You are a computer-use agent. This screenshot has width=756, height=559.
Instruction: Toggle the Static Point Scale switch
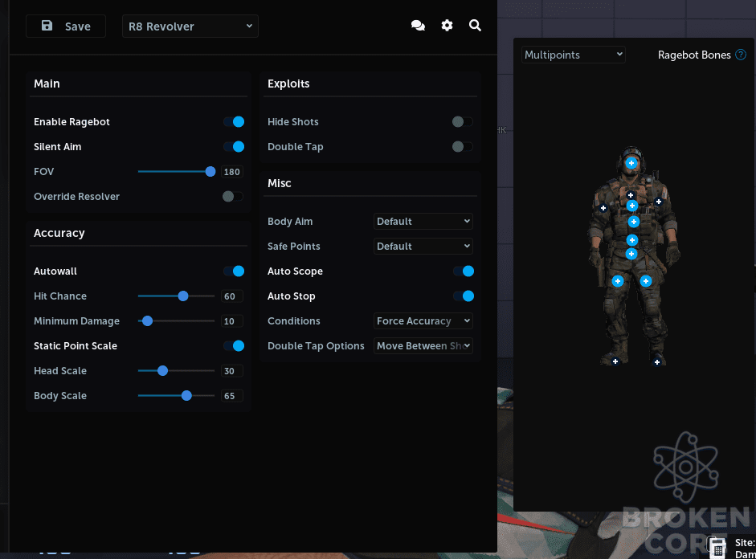pos(234,346)
